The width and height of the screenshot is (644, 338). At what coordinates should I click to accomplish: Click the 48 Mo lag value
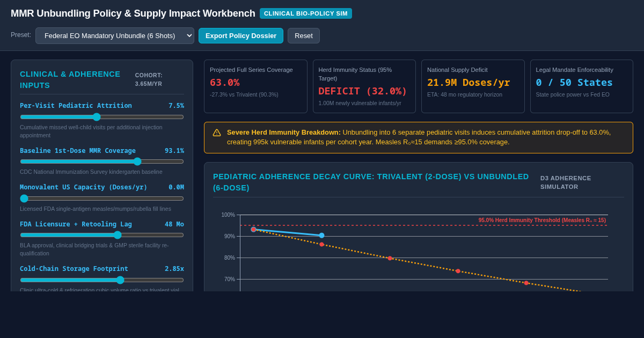[x=174, y=224]
